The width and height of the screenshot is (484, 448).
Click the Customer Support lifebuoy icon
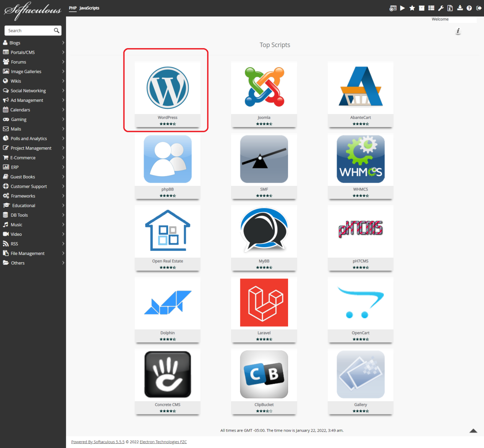coord(6,186)
